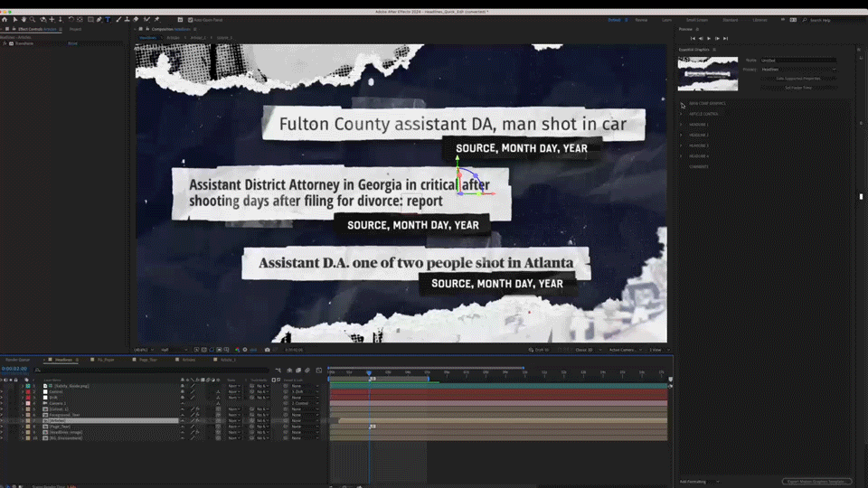Screen dimensions: 868x488
Task: Switch to the Project panel tab
Action: [x=76, y=29]
